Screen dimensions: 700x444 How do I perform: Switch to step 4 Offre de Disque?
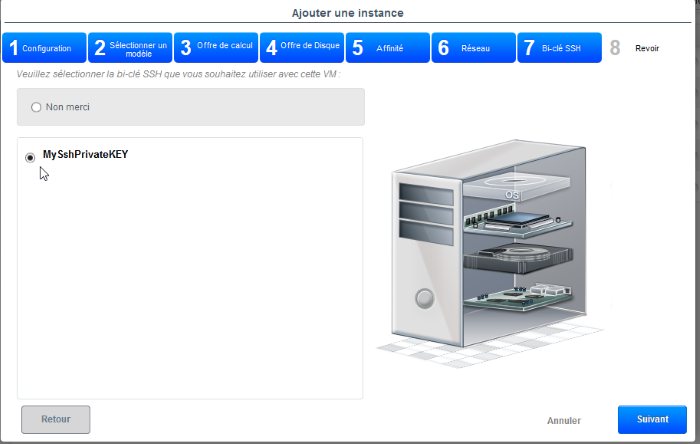point(301,48)
